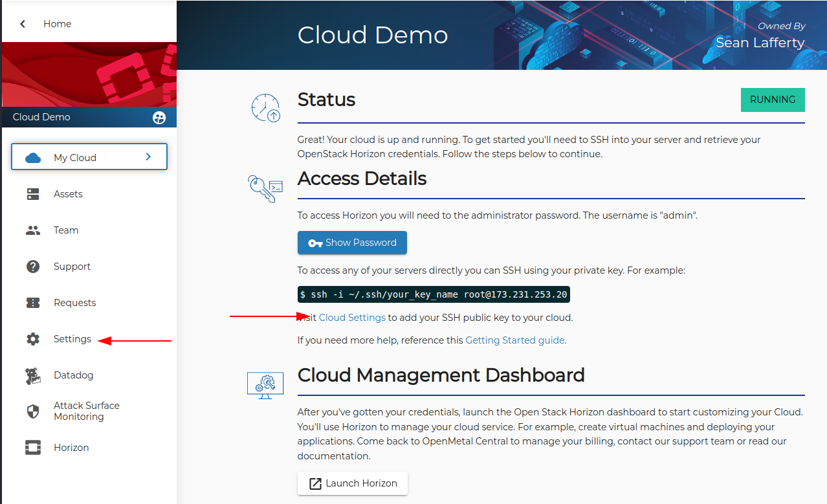
Task: Go to Home in sidebar
Action: point(57,24)
